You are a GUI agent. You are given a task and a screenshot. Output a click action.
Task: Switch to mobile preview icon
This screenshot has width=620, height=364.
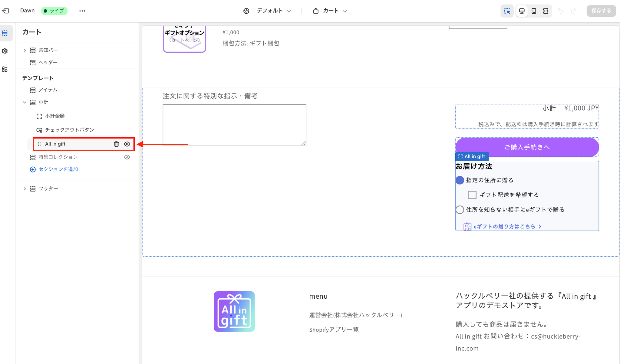click(x=534, y=11)
